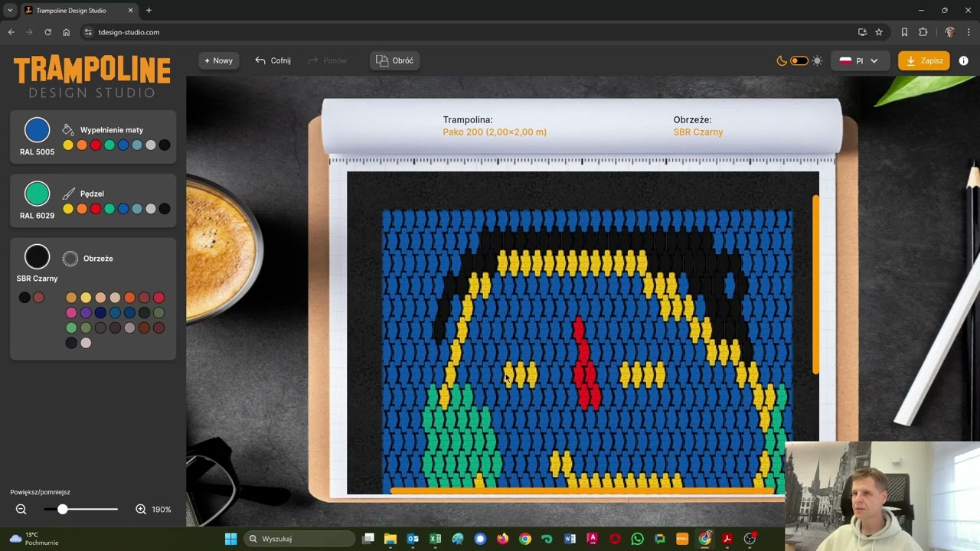Go to the browser home page
The height and width of the screenshot is (551, 980).
[66, 32]
